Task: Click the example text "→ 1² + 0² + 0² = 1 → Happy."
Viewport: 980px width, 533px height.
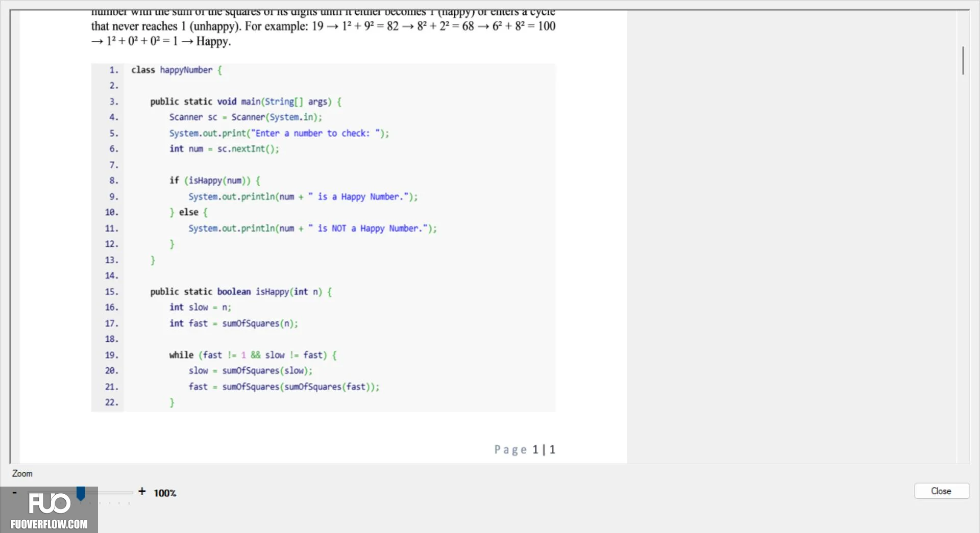Action: pos(161,41)
